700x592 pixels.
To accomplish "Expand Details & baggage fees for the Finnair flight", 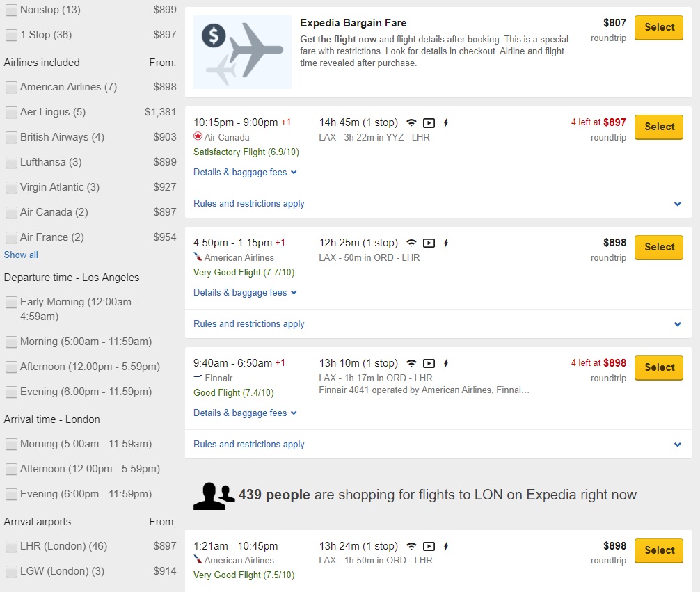I will pyautogui.click(x=245, y=413).
